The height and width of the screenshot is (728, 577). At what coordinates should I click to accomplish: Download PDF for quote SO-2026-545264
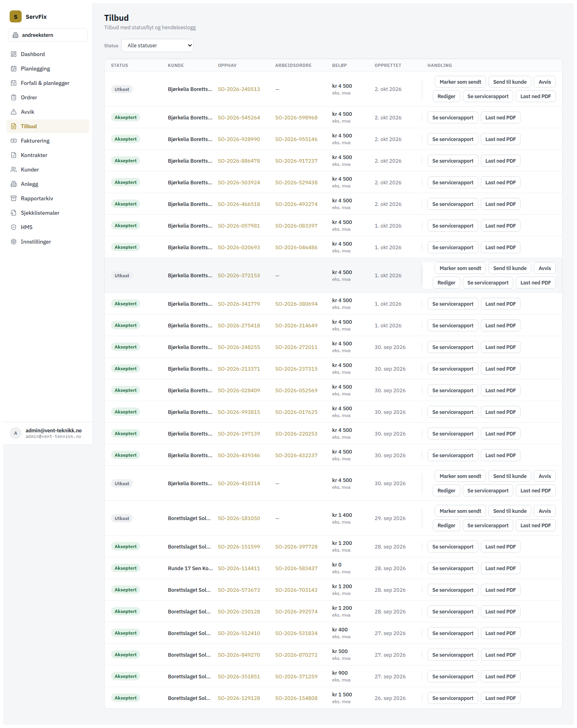(x=500, y=117)
